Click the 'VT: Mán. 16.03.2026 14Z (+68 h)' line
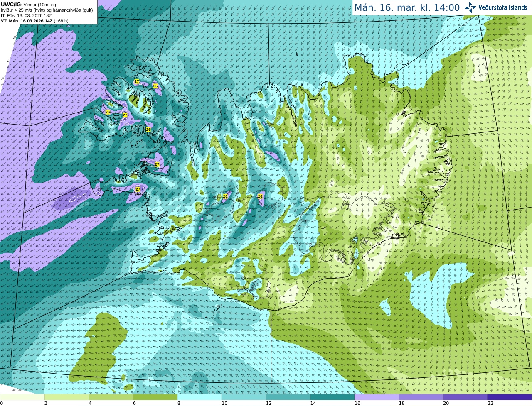This screenshot has width=532, height=406. (x=34, y=21)
